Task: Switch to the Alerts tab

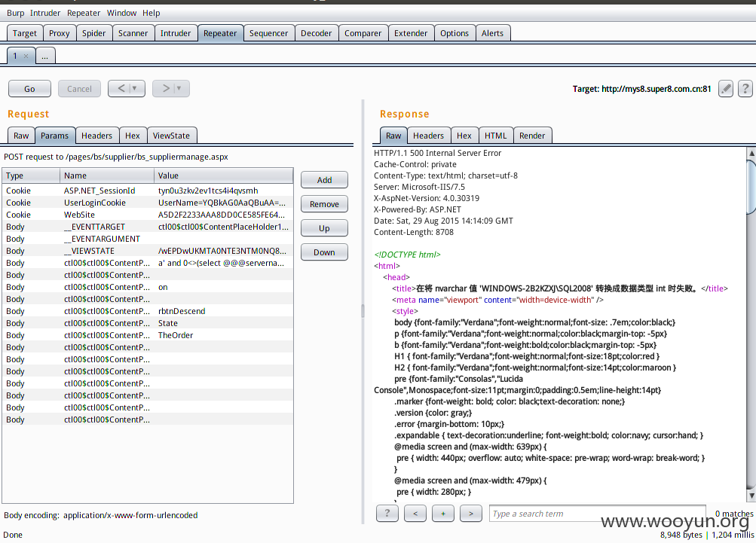Action: click(x=492, y=33)
